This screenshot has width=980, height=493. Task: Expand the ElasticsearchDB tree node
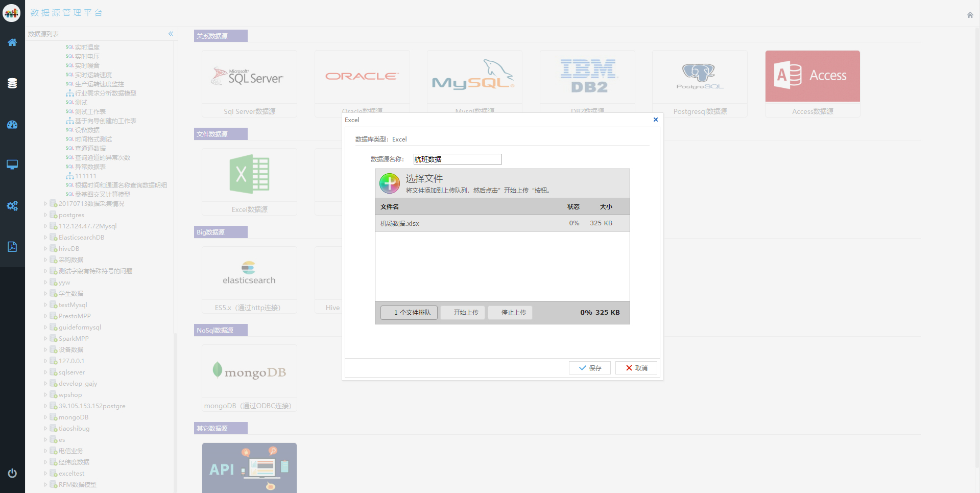45,238
